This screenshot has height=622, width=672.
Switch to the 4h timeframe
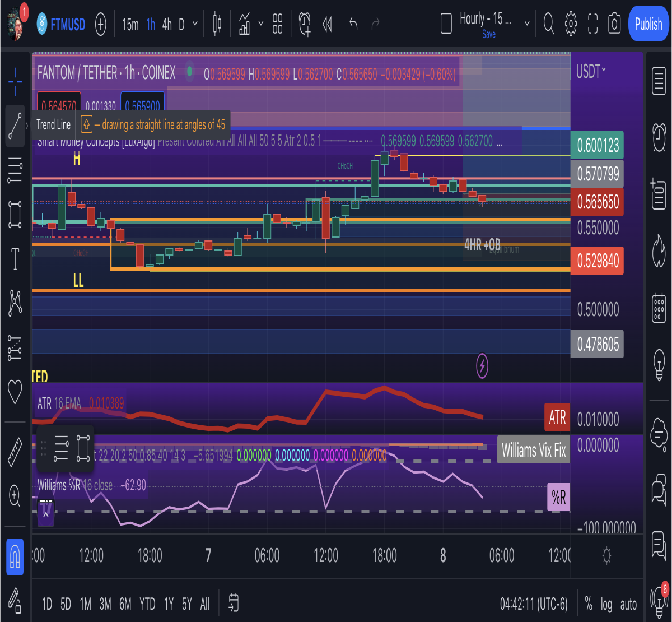pos(167,24)
